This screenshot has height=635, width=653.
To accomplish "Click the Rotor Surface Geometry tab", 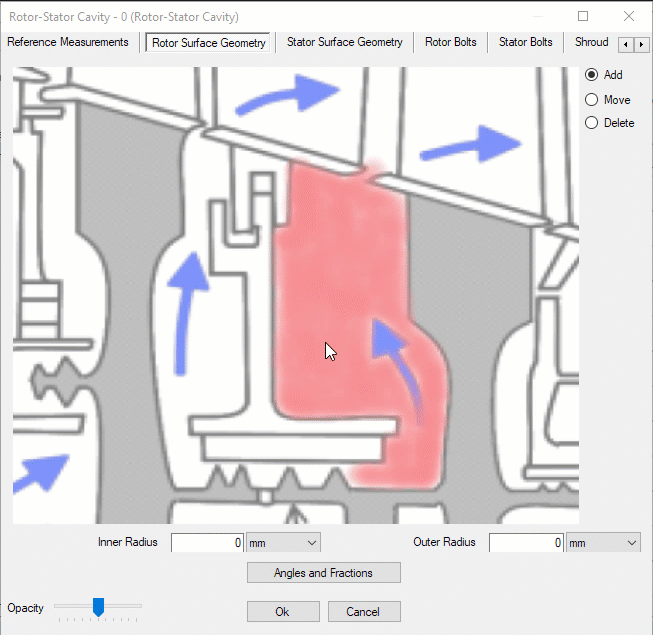I will 209,43.
